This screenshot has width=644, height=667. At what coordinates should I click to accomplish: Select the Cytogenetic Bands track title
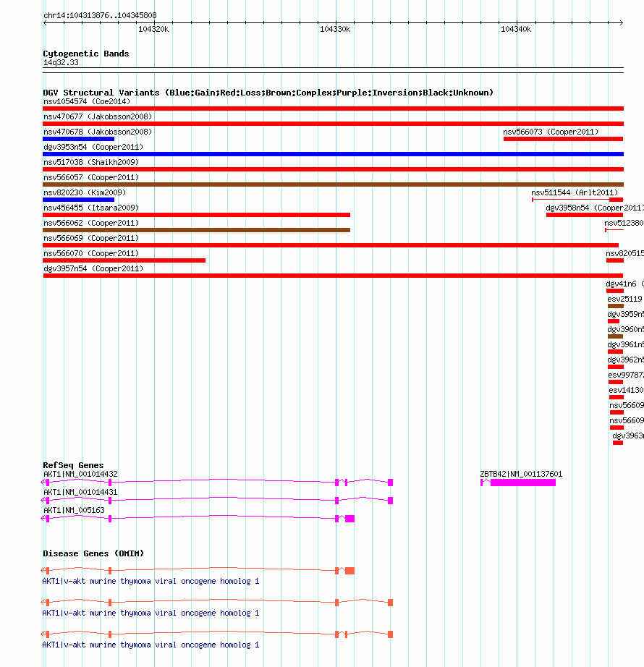(86, 54)
